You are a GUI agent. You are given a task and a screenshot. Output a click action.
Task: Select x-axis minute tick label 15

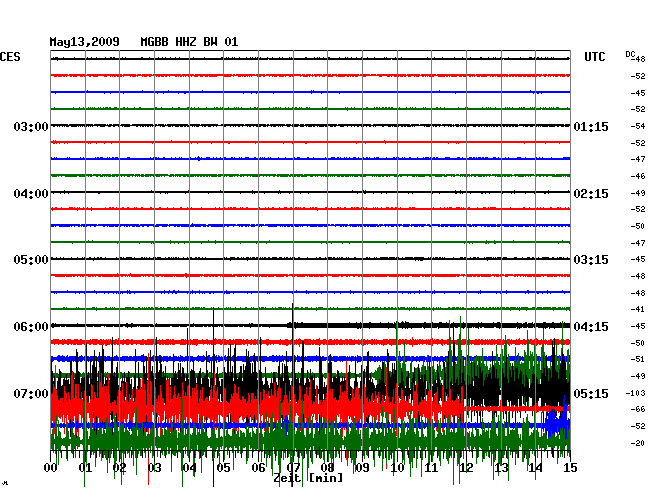coord(570,468)
